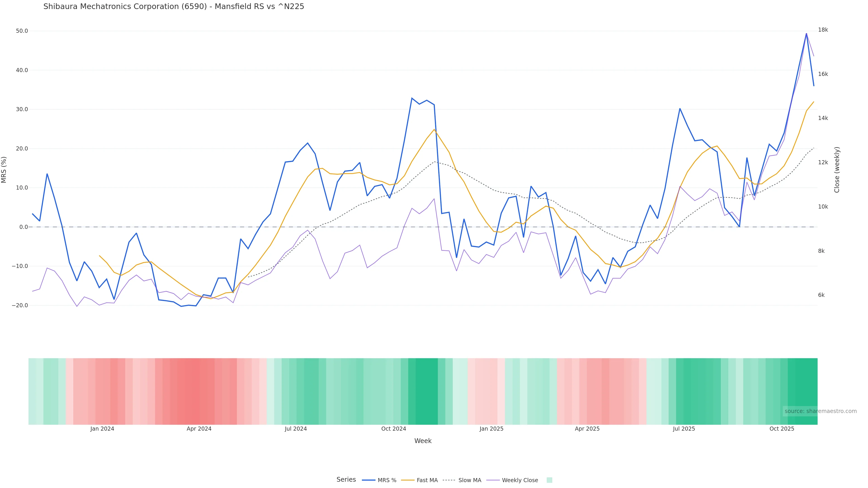
Task: Click the Series legend title
Action: [346, 480]
